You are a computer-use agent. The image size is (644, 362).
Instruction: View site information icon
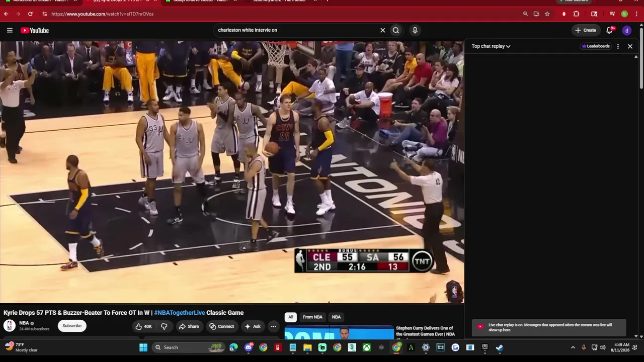pyautogui.click(x=44, y=14)
